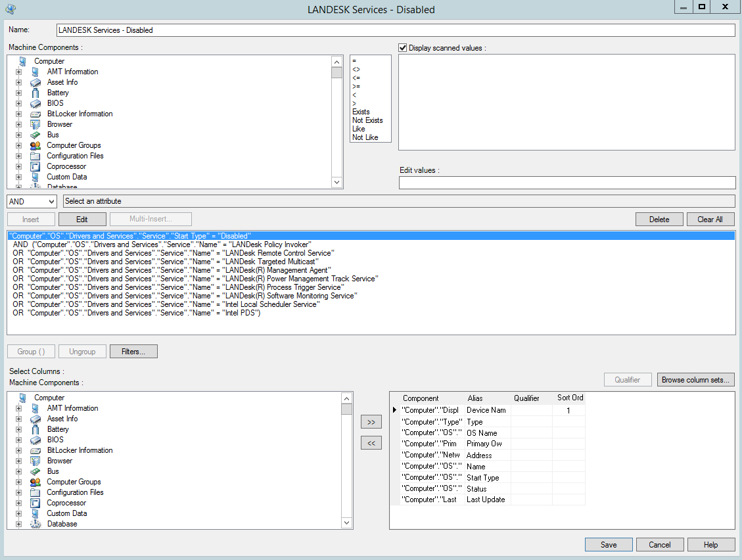Click the Save button

[x=609, y=544]
